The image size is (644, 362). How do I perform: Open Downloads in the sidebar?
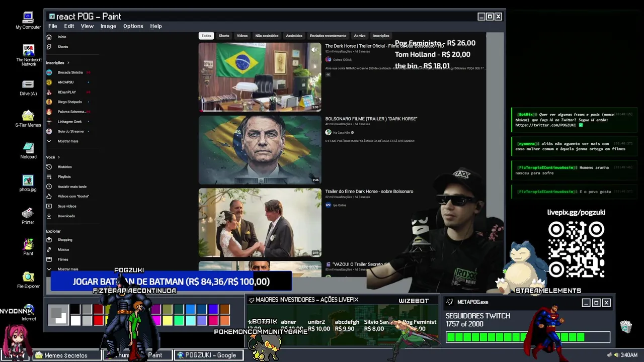click(61, 216)
